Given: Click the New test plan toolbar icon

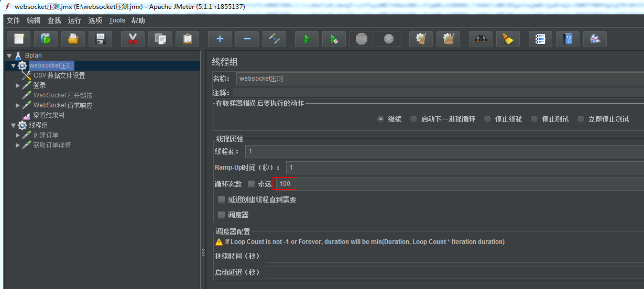Looking at the screenshot, I should click(x=19, y=39).
